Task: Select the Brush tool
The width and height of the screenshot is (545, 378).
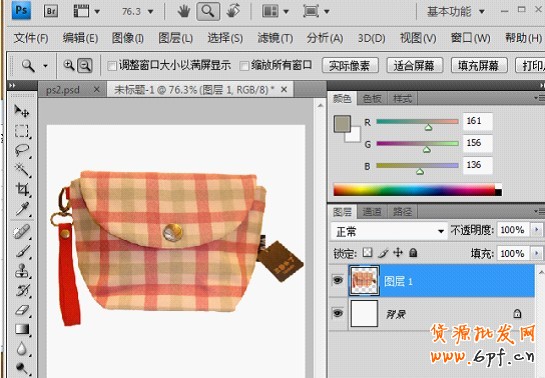Action: click(x=22, y=251)
